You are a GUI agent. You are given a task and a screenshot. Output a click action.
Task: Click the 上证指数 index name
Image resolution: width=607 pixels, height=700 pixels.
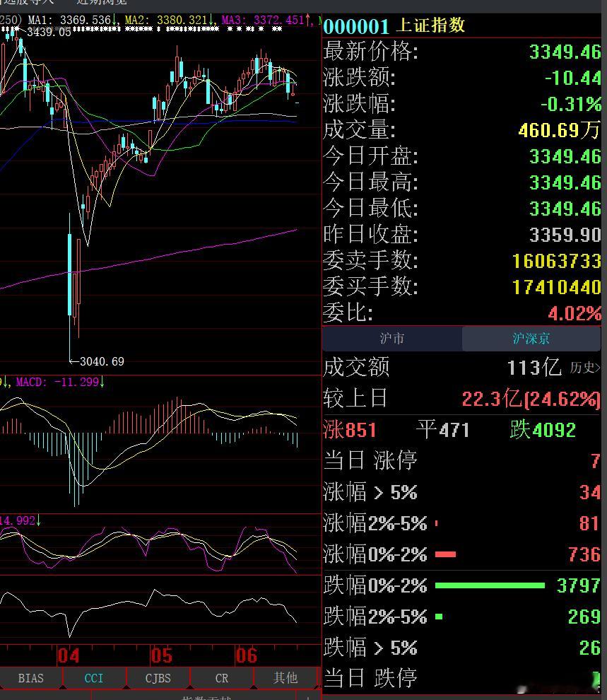pyautogui.click(x=430, y=25)
